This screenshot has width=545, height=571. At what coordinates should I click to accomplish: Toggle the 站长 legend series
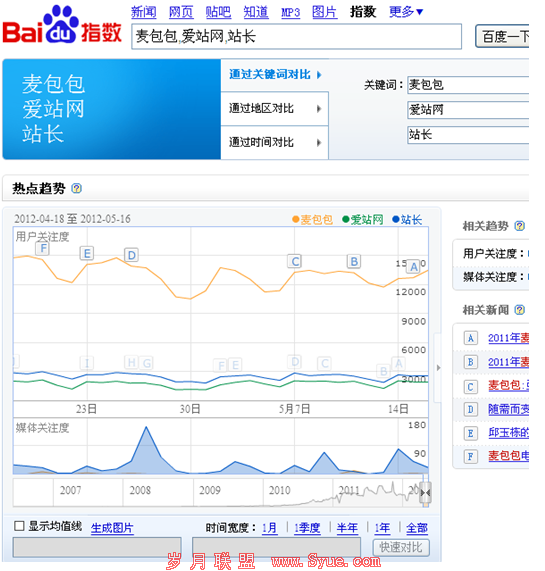[x=407, y=220]
